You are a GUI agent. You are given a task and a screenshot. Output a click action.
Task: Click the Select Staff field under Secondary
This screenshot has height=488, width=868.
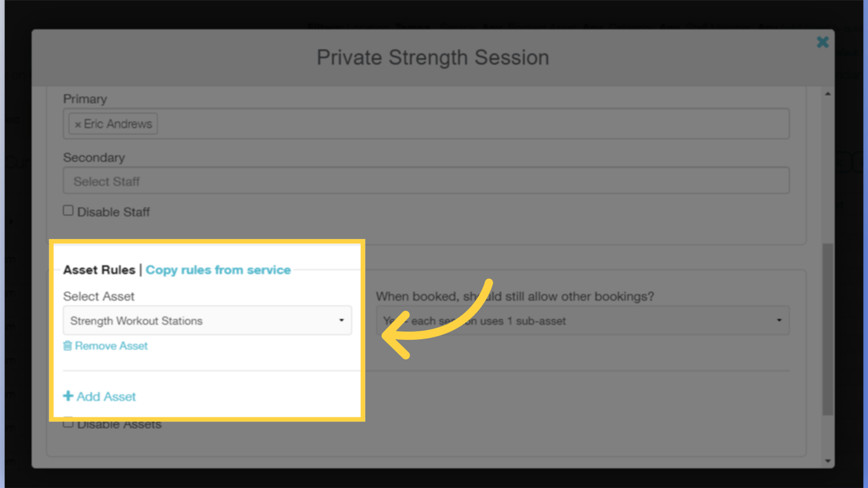(426, 181)
